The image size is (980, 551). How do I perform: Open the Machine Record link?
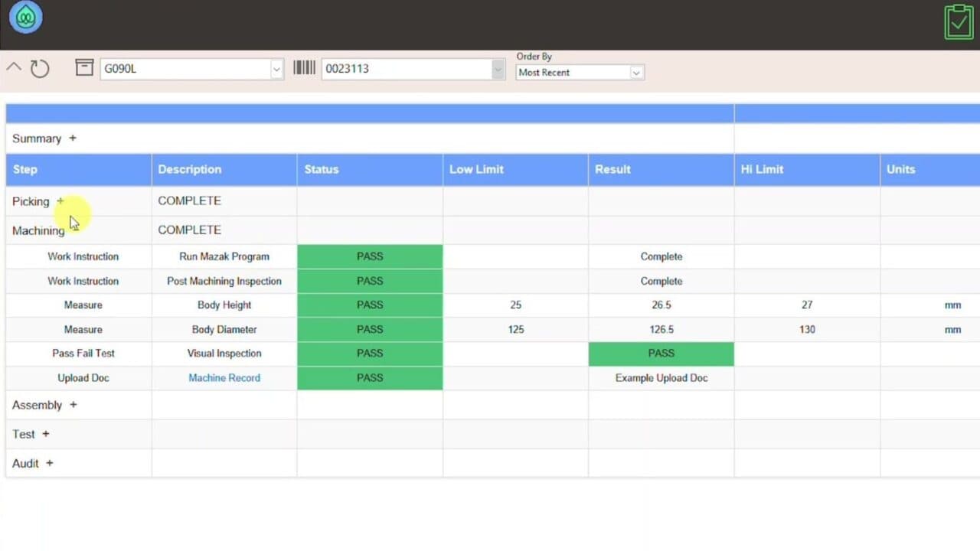click(224, 378)
